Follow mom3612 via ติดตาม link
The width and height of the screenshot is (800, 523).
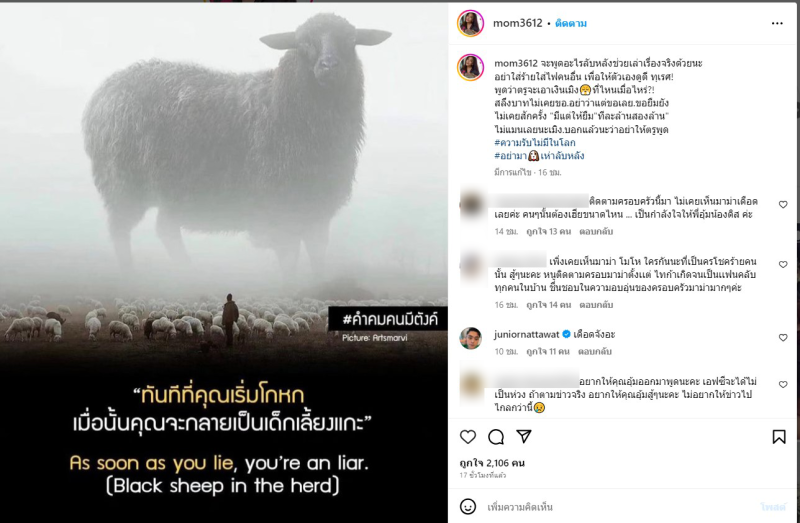[x=571, y=23]
